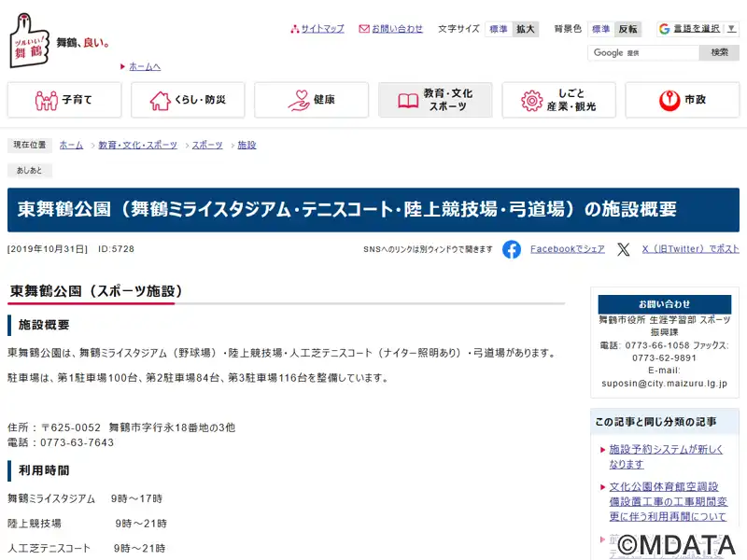Viewport: 747px width, 560px height.
Task: Open the くらし・防災 house icon
Action: click(160, 100)
